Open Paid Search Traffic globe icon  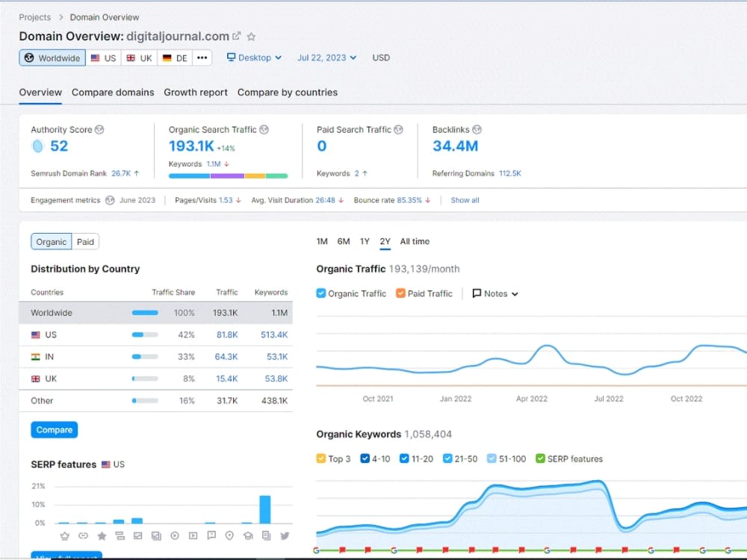click(399, 129)
